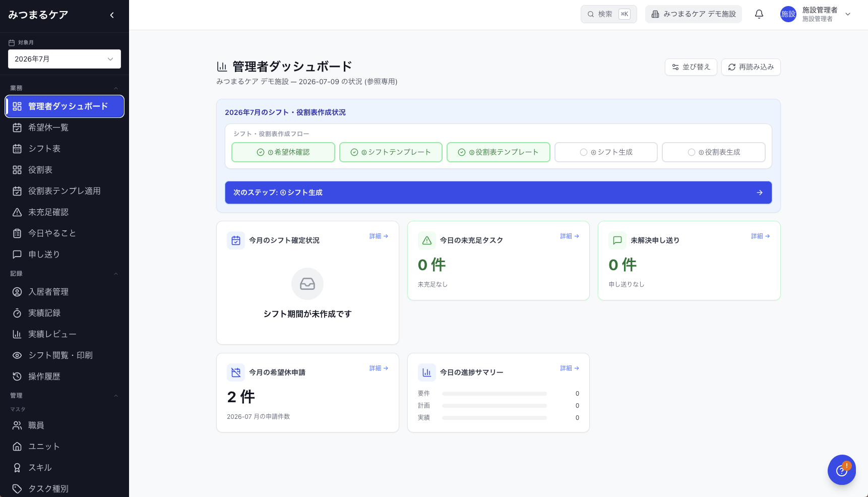Open the 対象月 2026年7月 dropdown
The height and width of the screenshot is (497, 868).
(65, 59)
